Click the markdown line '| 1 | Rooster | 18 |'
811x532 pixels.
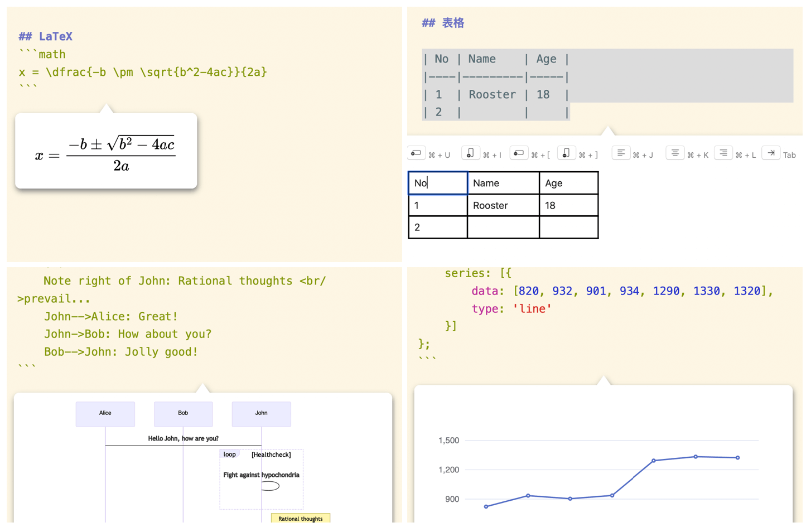coord(496,94)
